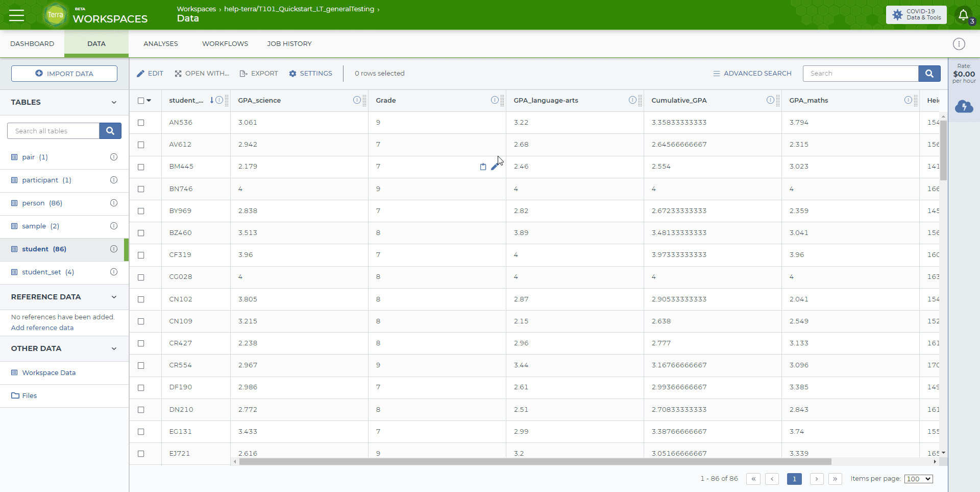Go to the last page of results

coord(835,479)
